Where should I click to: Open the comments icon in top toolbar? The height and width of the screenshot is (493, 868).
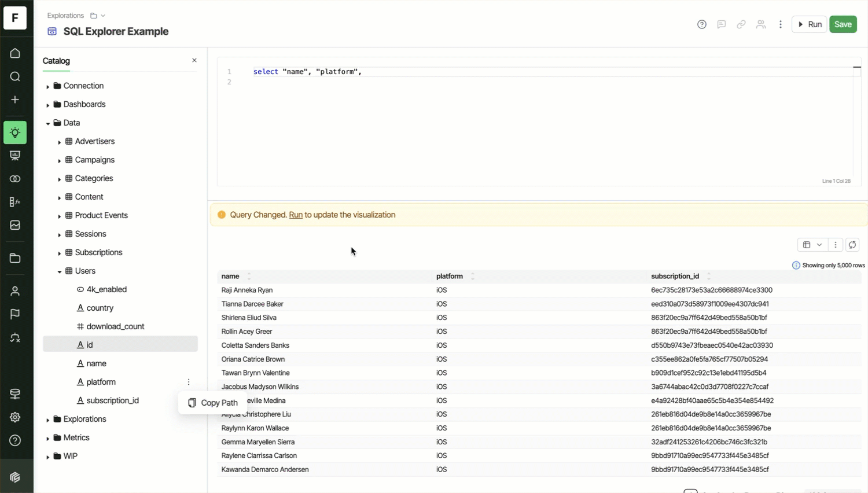(x=722, y=24)
